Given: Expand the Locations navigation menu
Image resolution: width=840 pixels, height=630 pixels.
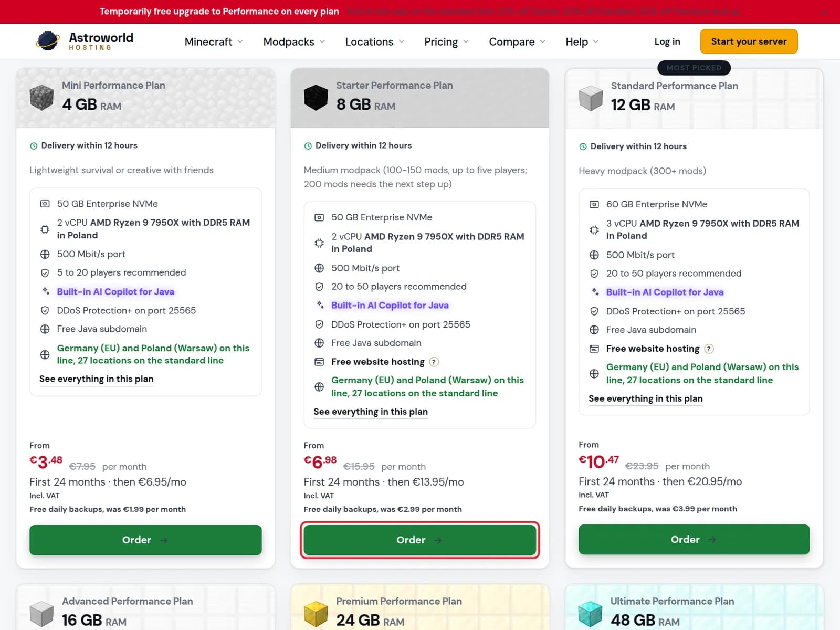Looking at the screenshot, I should point(375,42).
